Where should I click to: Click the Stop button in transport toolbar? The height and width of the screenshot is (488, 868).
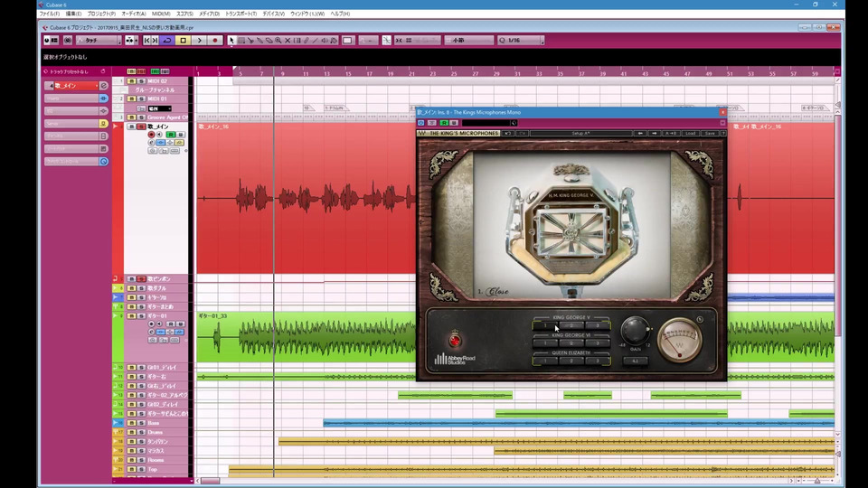click(184, 41)
